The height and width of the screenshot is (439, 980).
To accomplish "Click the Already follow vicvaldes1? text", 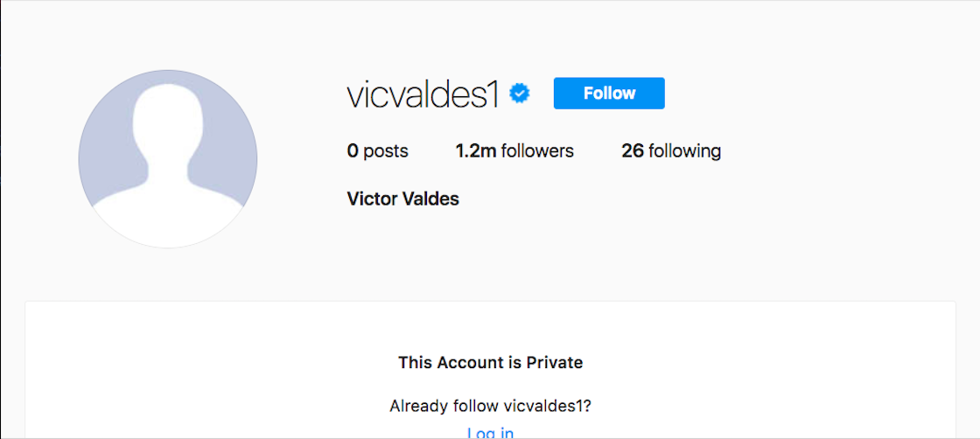I will (x=490, y=406).
